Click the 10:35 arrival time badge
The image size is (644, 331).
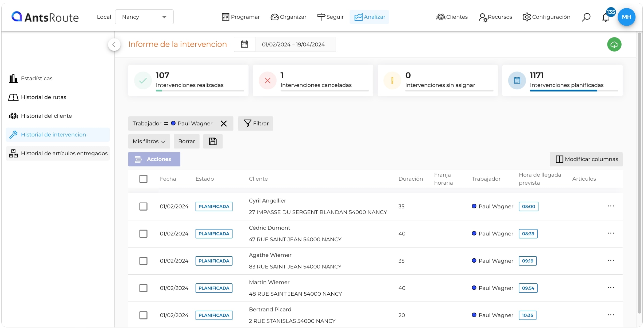(527, 315)
